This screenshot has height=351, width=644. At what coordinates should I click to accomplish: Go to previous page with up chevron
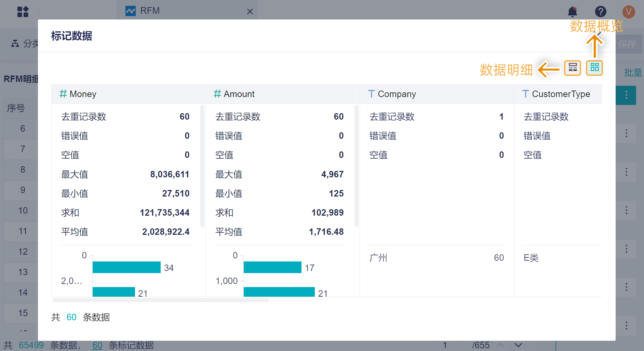click(500, 345)
